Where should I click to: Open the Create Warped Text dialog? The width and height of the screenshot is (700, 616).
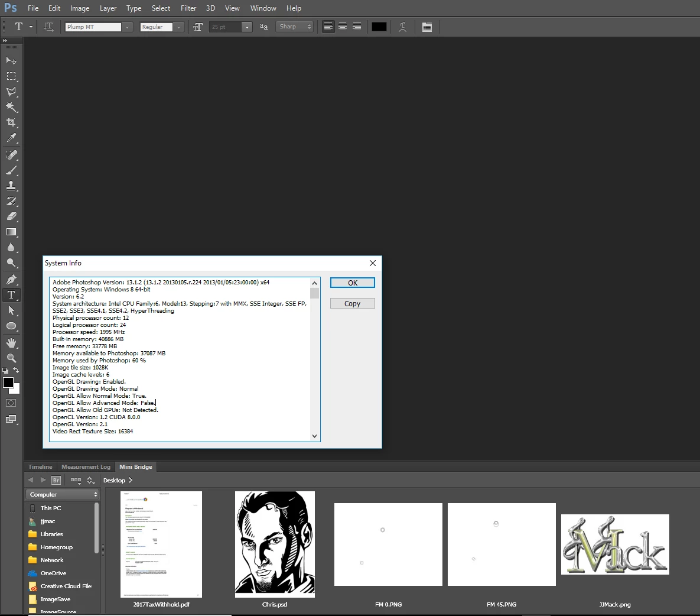click(402, 27)
